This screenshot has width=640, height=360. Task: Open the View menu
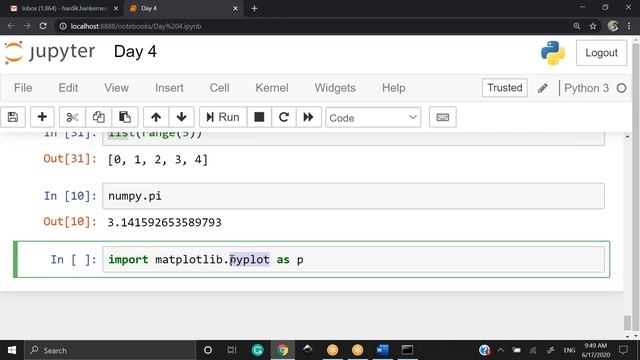coord(116,88)
